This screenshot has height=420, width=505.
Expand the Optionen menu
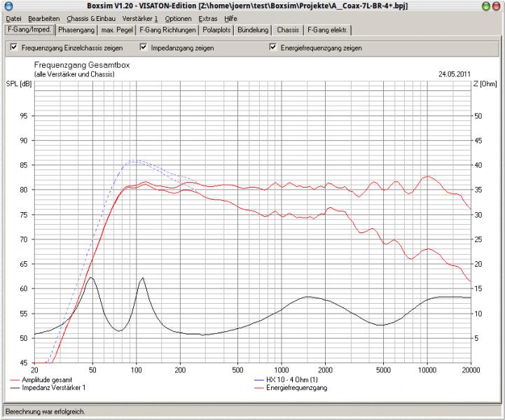[178, 18]
